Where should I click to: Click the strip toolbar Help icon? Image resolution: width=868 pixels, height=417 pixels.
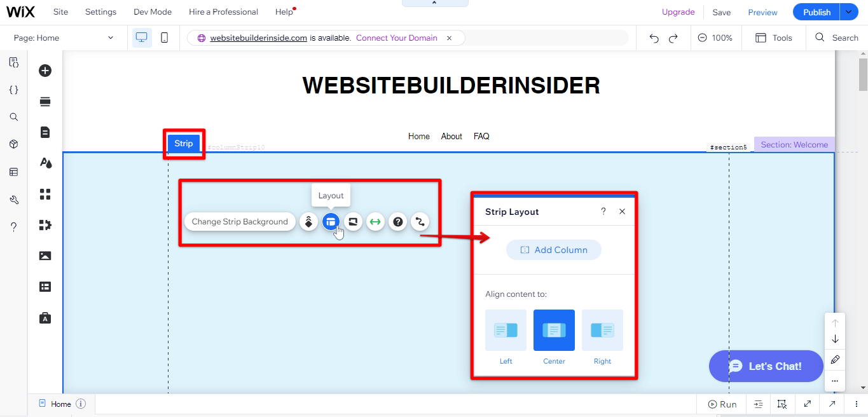[x=398, y=222]
